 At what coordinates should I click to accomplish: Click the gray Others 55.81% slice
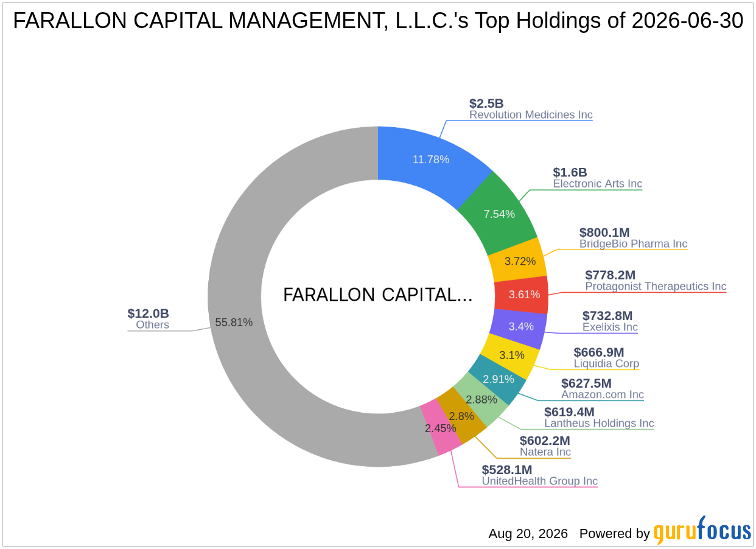click(x=234, y=322)
